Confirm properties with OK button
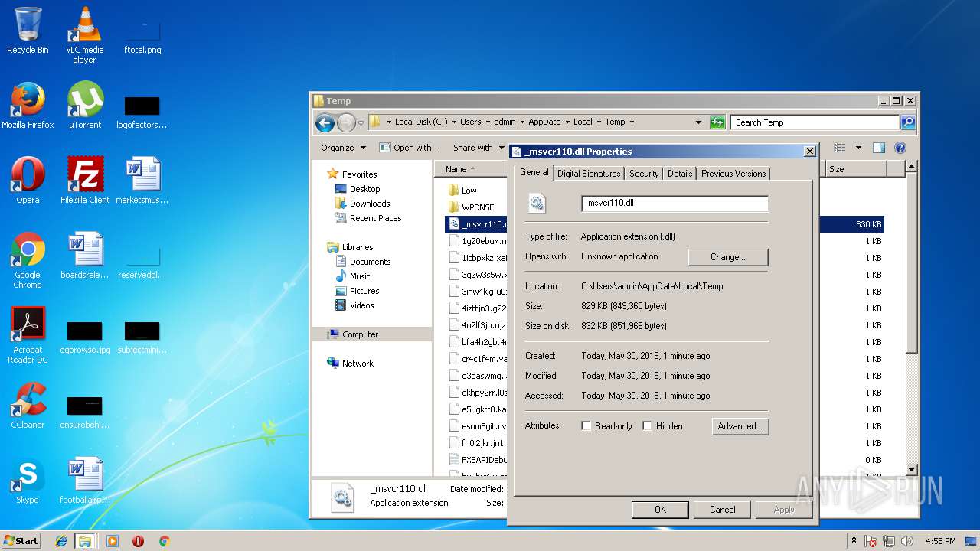This screenshot has height=551, width=980. 660,510
